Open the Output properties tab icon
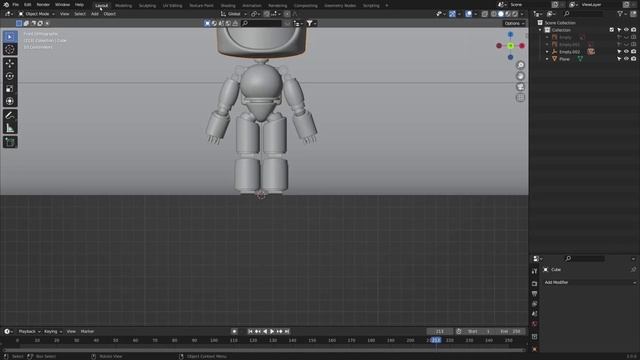The width and height of the screenshot is (640, 360). (535, 294)
